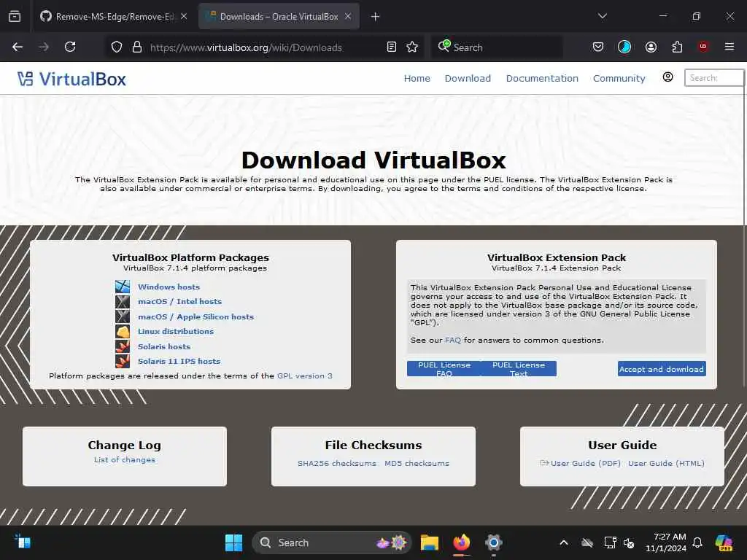Click the Firefox toolbar Search box
The width and height of the screenshot is (747, 560).
click(497, 47)
